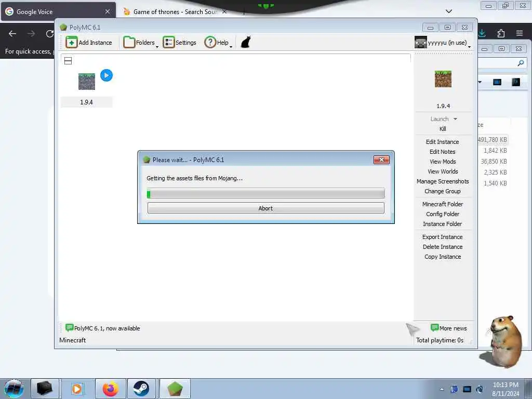The height and width of the screenshot is (399, 532).
Task: Open More news
Action: [x=448, y=328]
